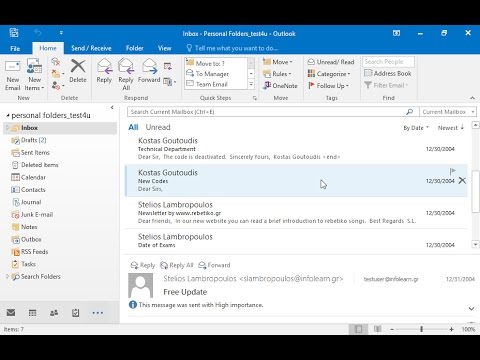
Task: Click Reply All in the ribbon
Action: tap(126, 75)
